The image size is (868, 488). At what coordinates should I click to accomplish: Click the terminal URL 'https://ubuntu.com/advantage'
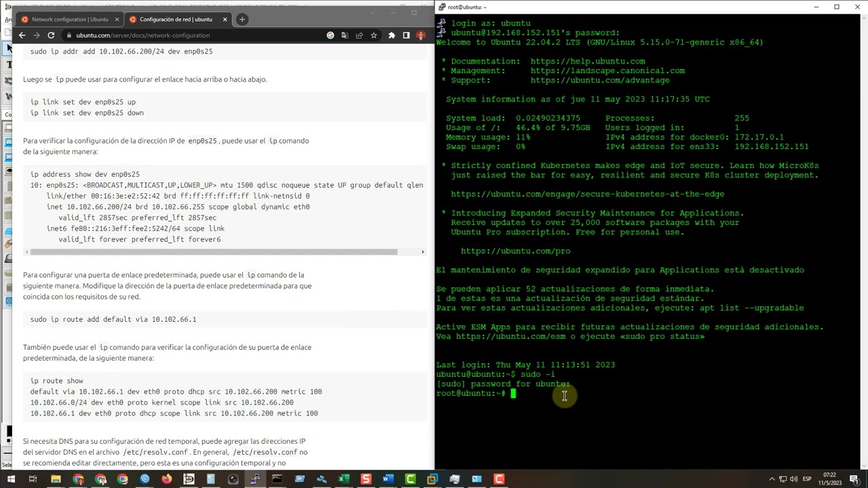click(x=599, y=80)
